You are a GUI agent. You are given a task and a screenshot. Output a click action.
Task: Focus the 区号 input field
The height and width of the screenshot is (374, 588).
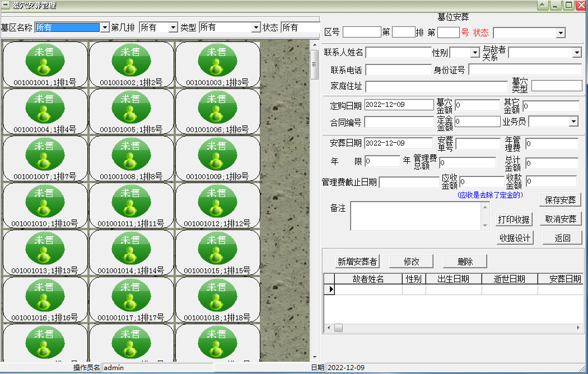[362, 32]
